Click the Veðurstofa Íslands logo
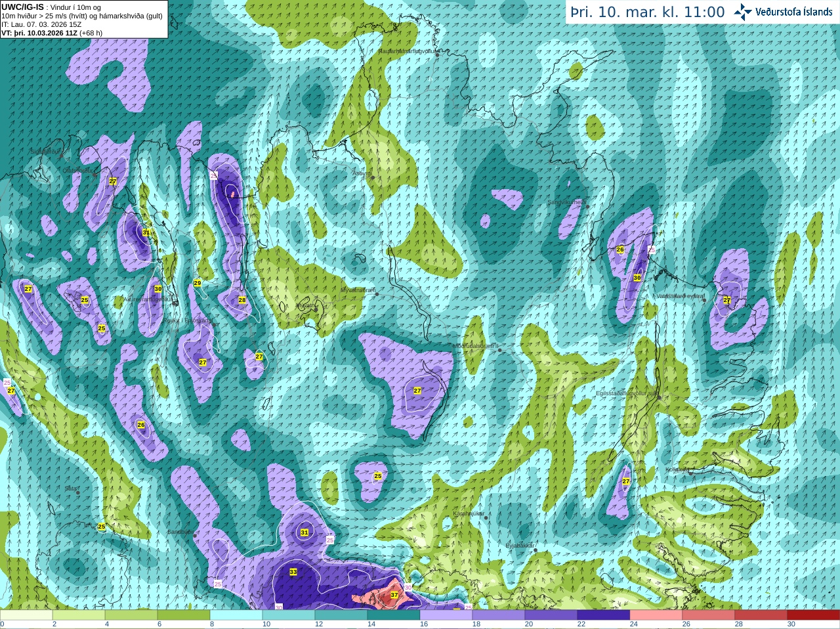 coord(784,12)
